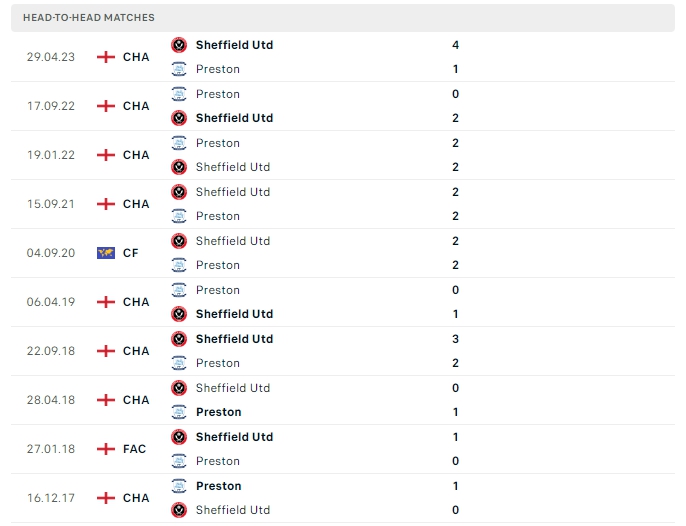Click Sheffield Utd crest in 29.04.23 match
This screenshot has width=686, height=526.
point(179,45)
